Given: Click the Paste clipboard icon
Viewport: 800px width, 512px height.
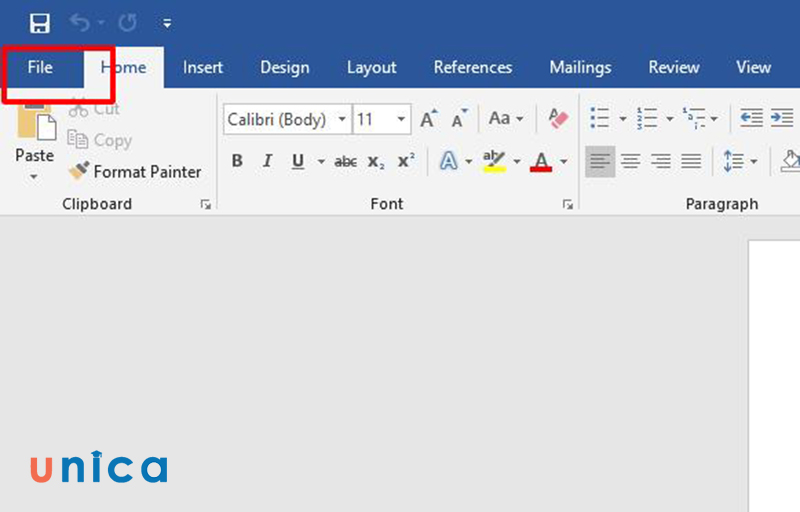Looking at the screenshot, I should [36, 122].
